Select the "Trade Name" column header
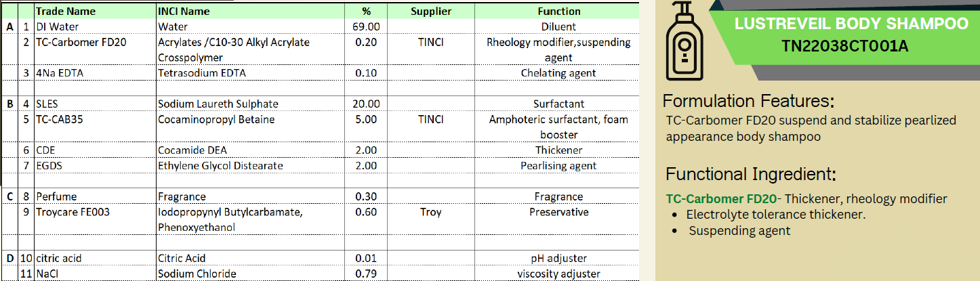Image resolution: width=980 pixels, height=281 pixels. coord(66,11)
